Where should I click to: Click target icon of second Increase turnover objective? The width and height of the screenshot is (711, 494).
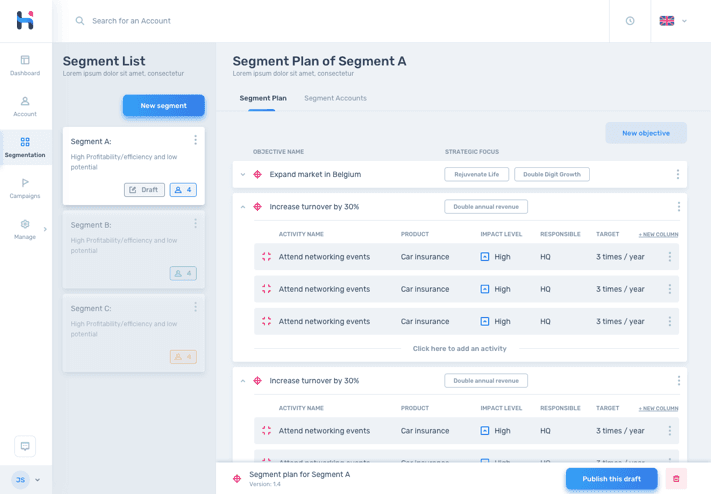tap(258, 381)
